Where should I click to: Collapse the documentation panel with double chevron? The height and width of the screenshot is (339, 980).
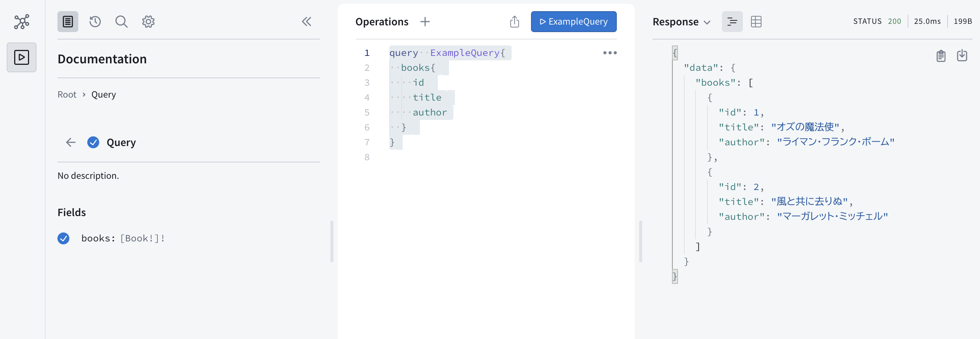(307, 22)
